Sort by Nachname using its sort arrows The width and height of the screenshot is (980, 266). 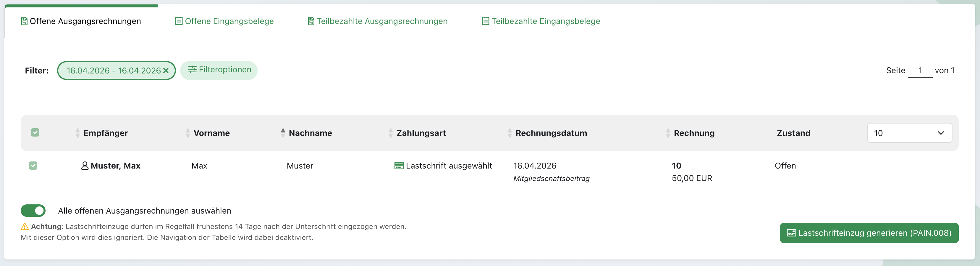click(283, 133)
